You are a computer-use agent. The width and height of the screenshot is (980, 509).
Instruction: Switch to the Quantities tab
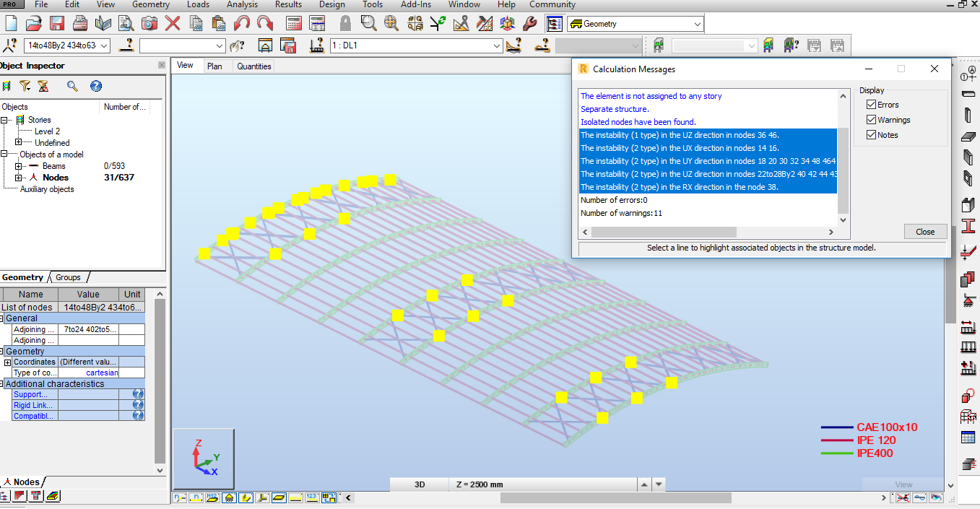click(254, 66)
